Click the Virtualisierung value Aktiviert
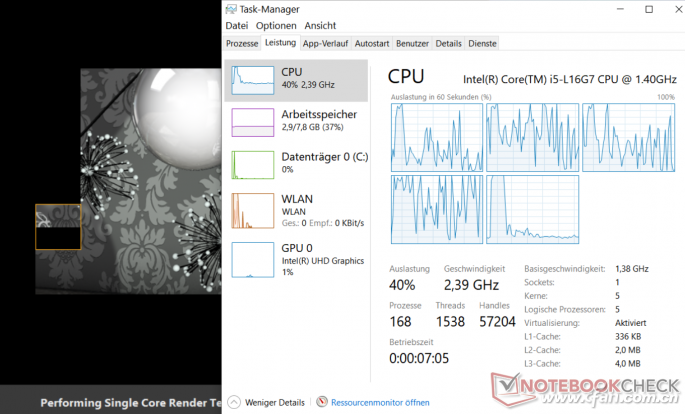Screen dimensions: 685x414 [630, 323]
